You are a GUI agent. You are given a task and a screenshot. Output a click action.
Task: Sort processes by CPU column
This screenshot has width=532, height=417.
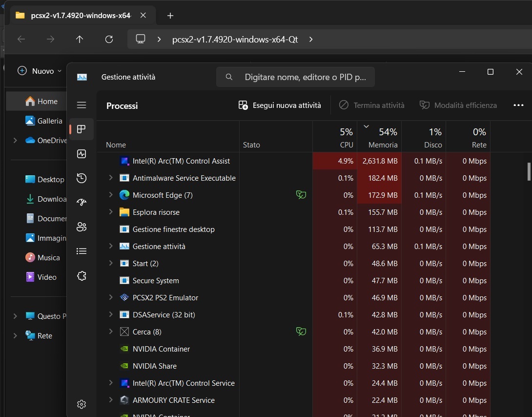(335, 137)
